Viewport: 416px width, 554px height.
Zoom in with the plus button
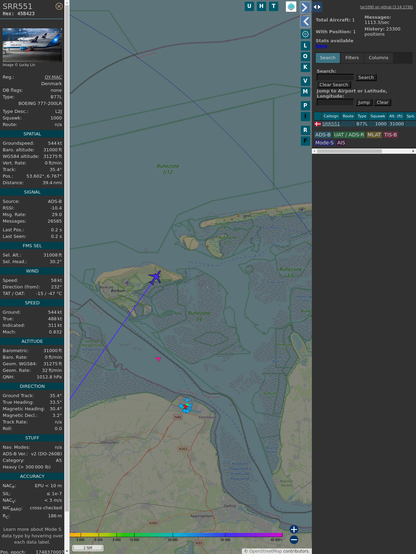click(294, 529)
